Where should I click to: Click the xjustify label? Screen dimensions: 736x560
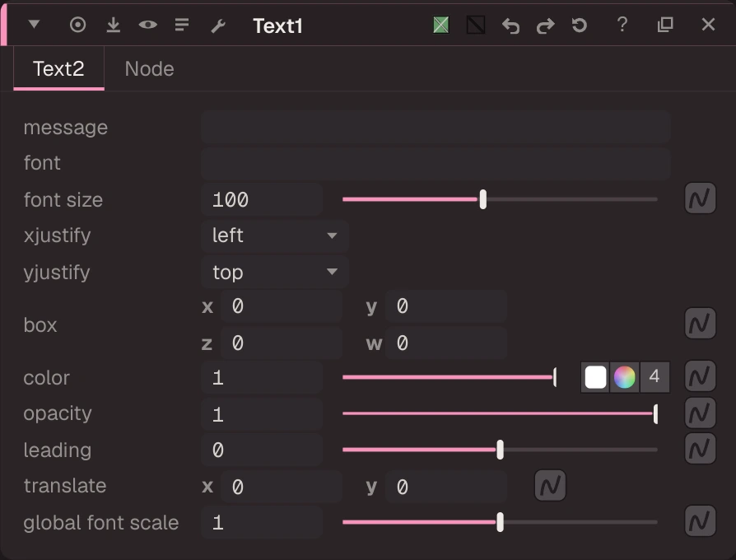click(x=57, y=236)
